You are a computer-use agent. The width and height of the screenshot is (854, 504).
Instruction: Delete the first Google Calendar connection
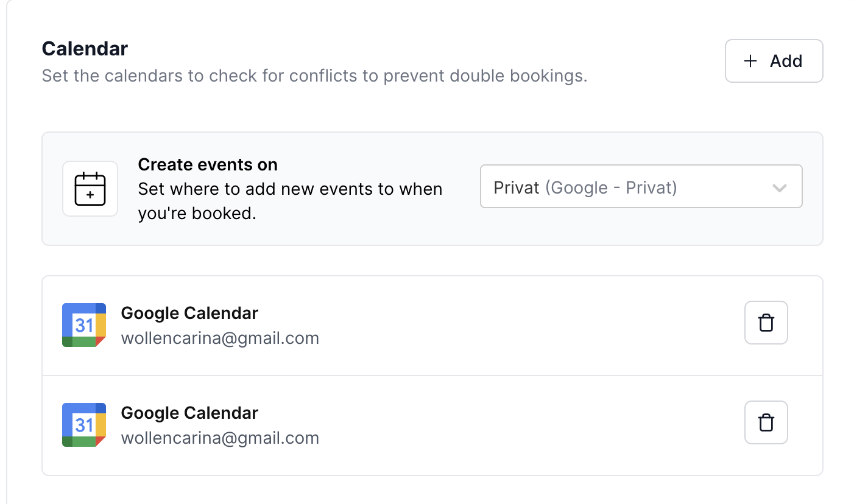766,323
